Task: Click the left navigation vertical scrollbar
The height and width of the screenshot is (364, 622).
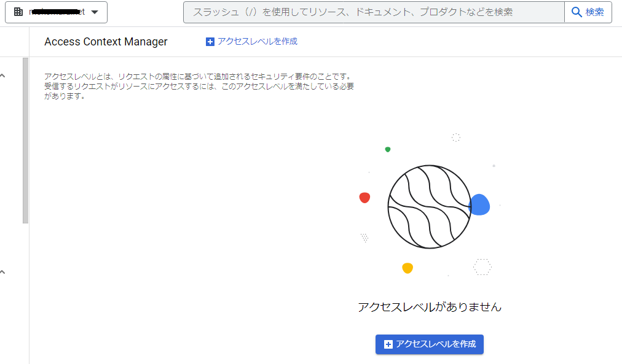Action: click(x=25, y=141)
